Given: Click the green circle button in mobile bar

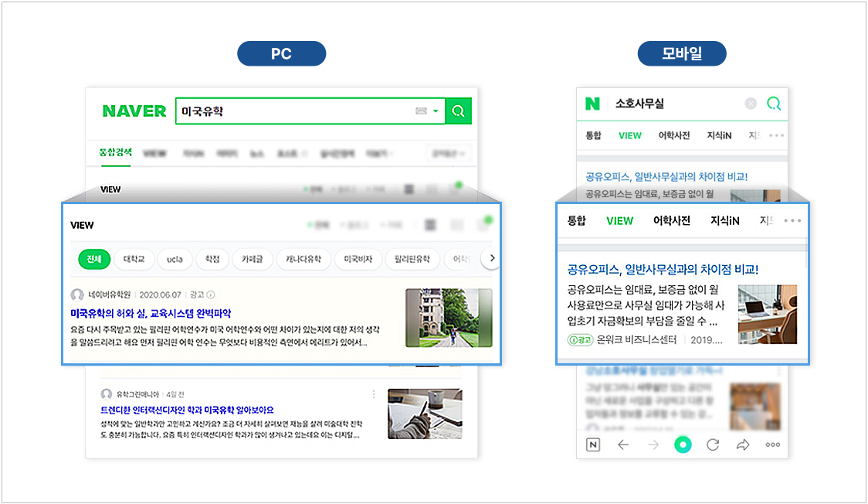Looking at the screenshot, I should point(683,444).
